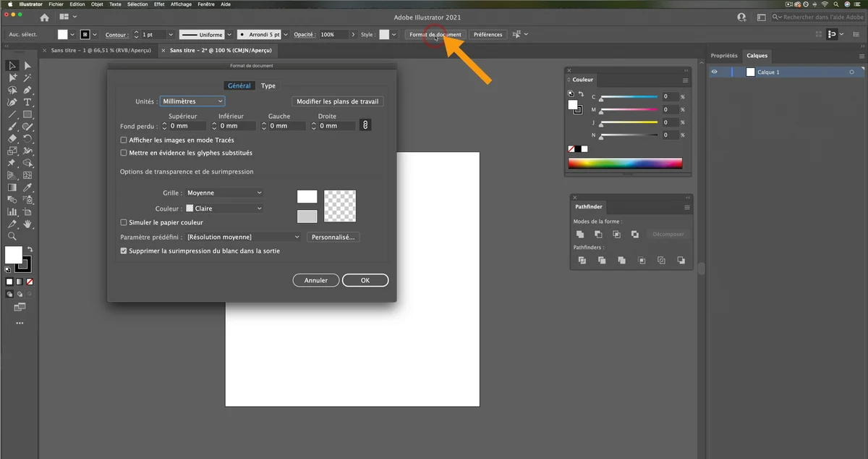Open the Fichier menu

pyautogui.click(x=56, y=4)
